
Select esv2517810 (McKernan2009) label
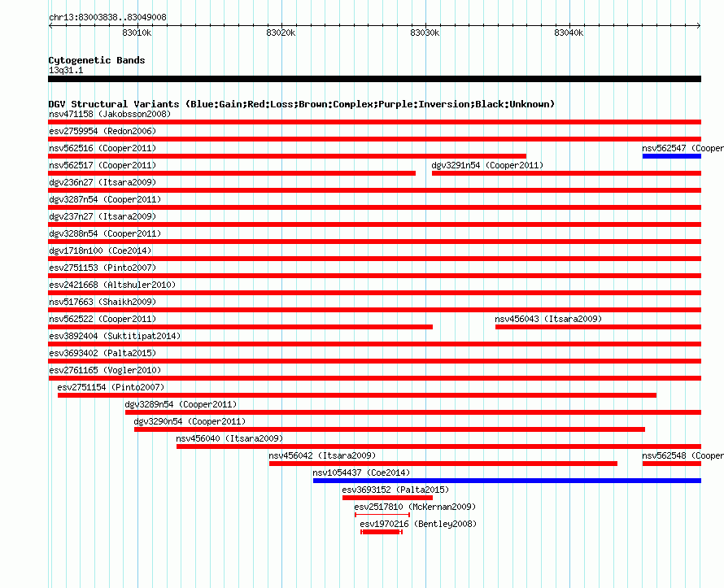415,507
